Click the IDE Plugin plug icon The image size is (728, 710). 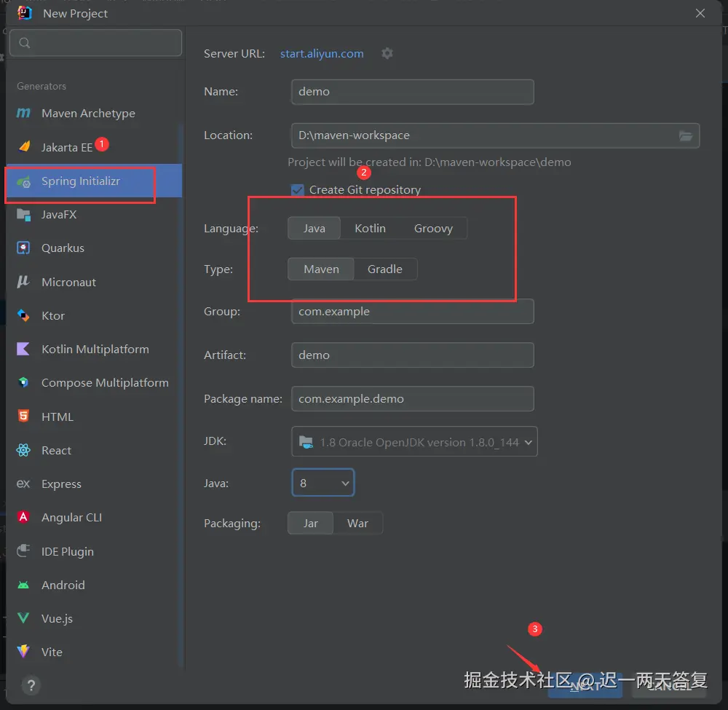(x=23, y=551)
